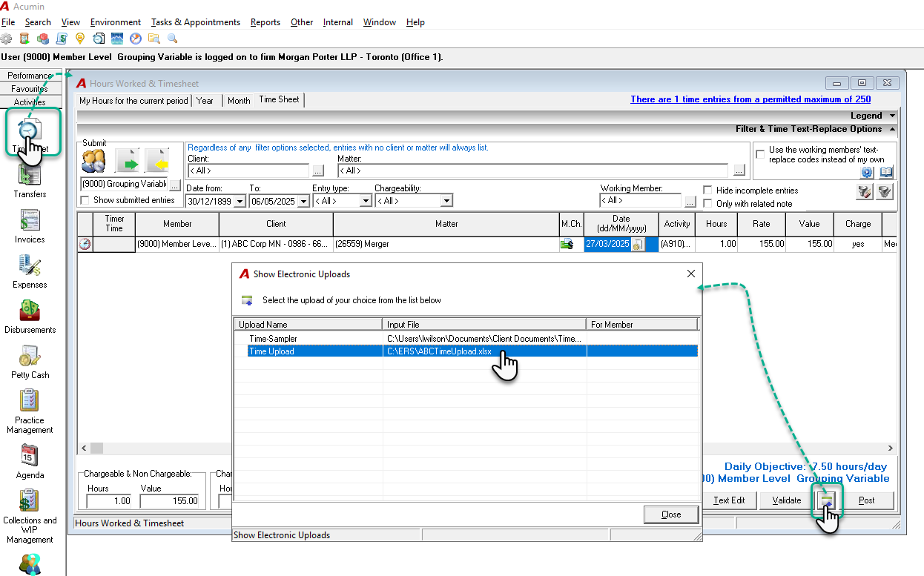Select the Time-Sampler upload row
924x576 pixels.
466,339
